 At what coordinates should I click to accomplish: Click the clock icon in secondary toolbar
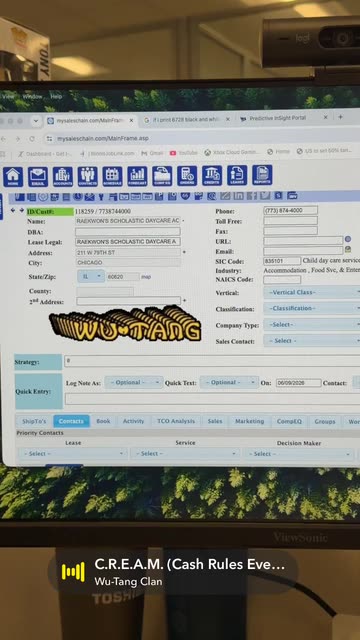[x=78, y=197]
